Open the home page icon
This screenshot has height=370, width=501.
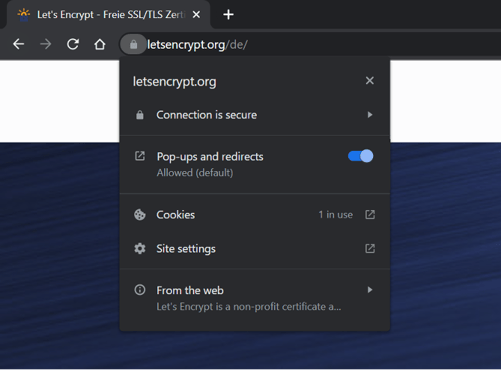(100, 44)
